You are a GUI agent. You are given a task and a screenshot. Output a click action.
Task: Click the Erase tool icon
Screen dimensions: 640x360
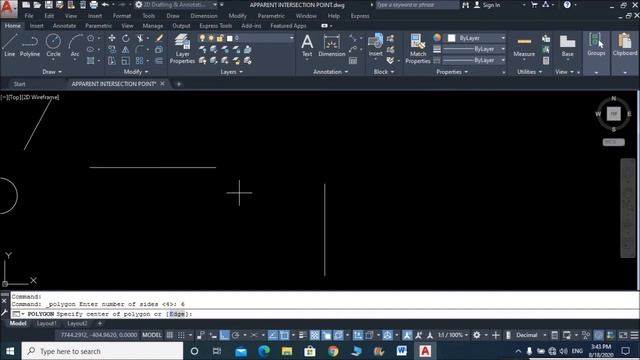[x=159, y=38]
